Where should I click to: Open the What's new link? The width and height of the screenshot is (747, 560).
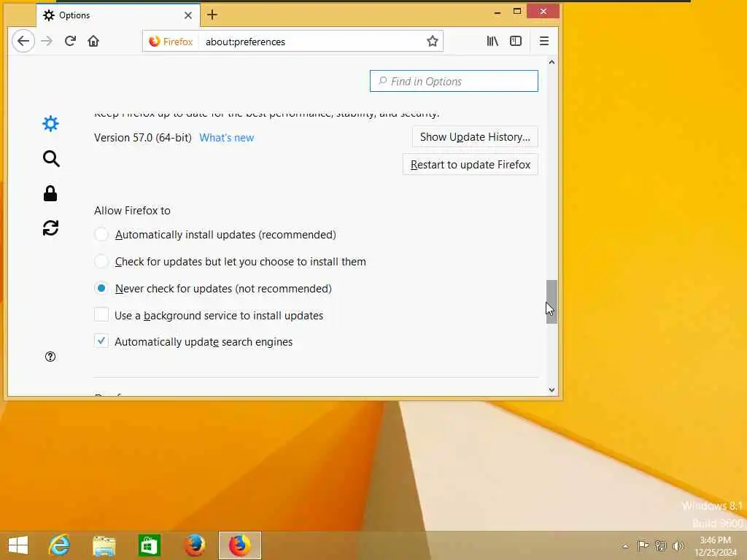[226, 138]
